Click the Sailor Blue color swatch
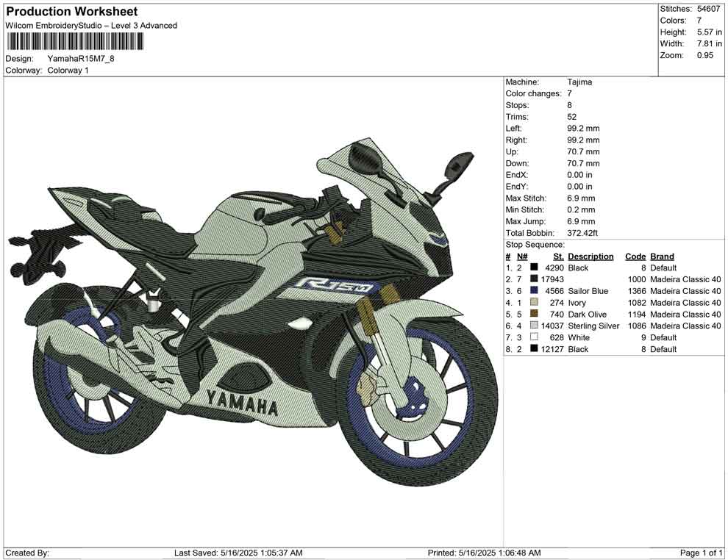Image resolution: width=728 pixels, height=560 pixels. (x=534, y=290)
